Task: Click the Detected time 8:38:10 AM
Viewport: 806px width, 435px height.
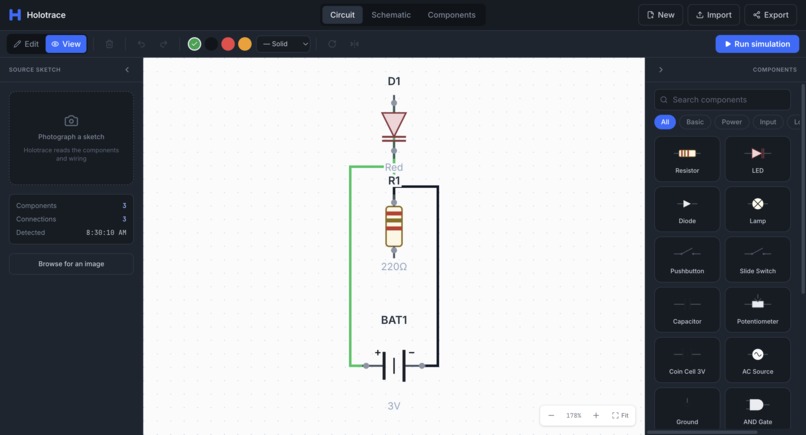Action: point(106,232)
